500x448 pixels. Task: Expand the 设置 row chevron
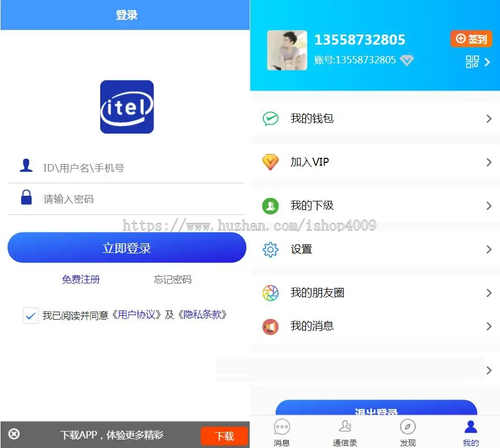pos(488,249)
